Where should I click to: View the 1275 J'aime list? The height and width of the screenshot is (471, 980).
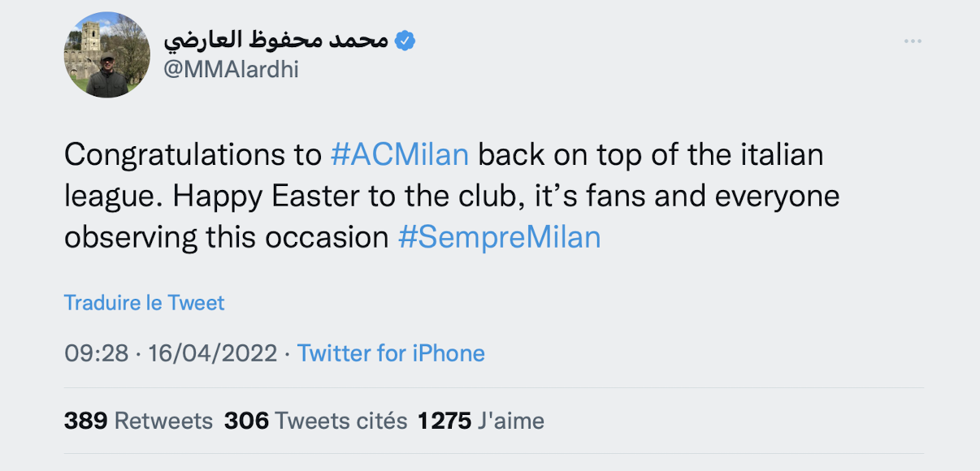[x=480, y=421]
